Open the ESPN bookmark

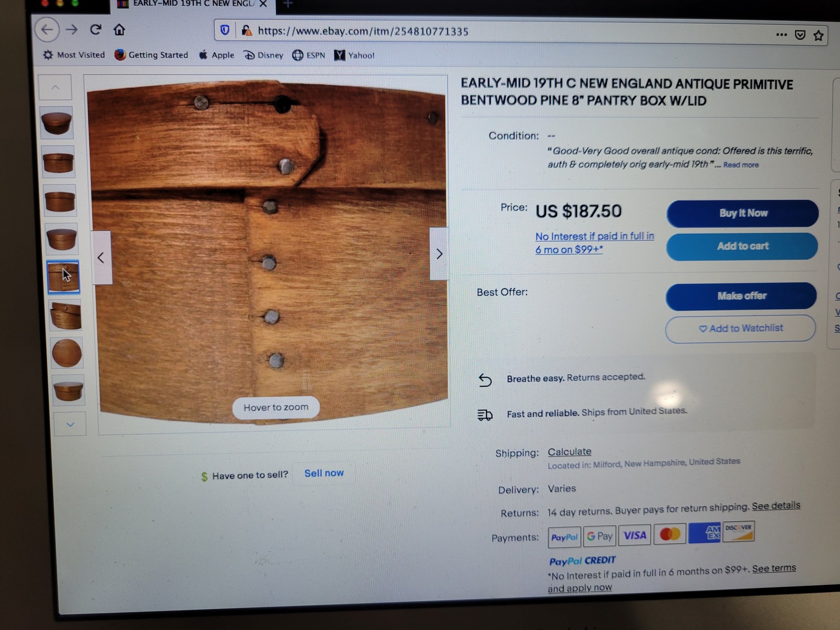[x=309, y=55]
